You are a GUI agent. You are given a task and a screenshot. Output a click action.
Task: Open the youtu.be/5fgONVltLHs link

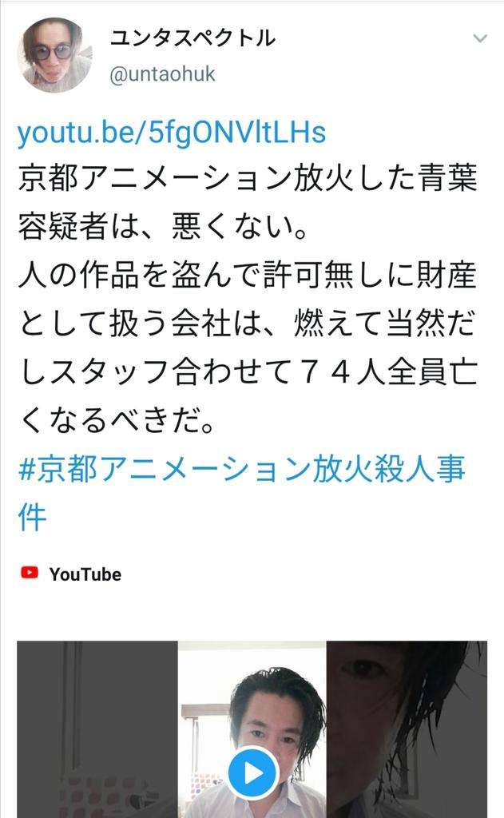point(172,132)
